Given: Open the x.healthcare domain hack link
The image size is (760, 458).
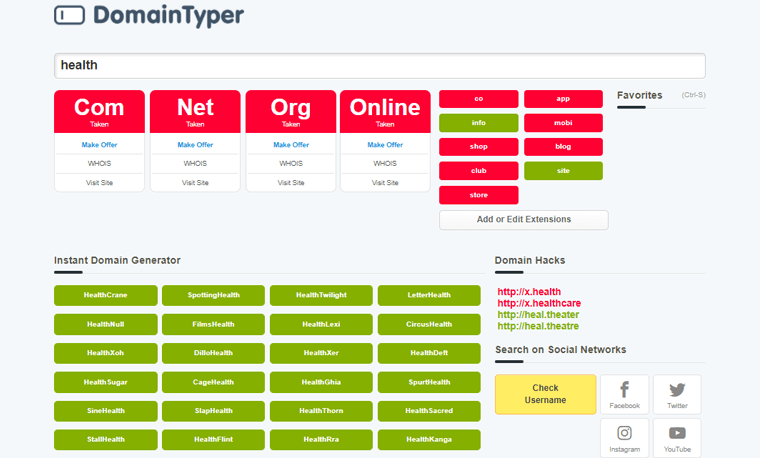Looking at the screenshot, I should coord(539,303).
